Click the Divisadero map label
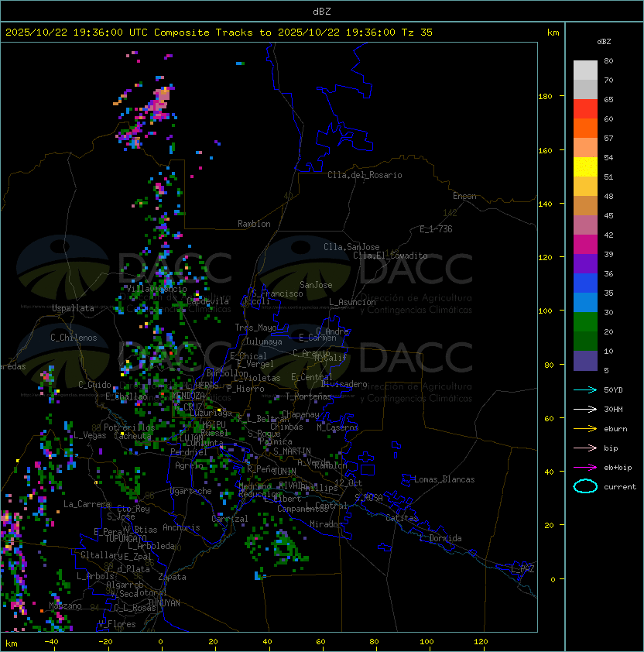 [344, 384]
